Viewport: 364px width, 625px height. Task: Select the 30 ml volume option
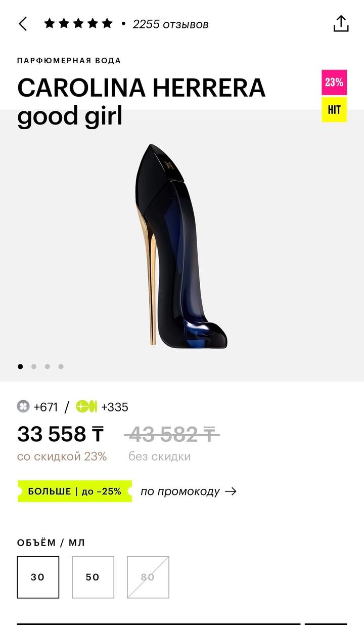pyautogui.click(x=38, y=577)
